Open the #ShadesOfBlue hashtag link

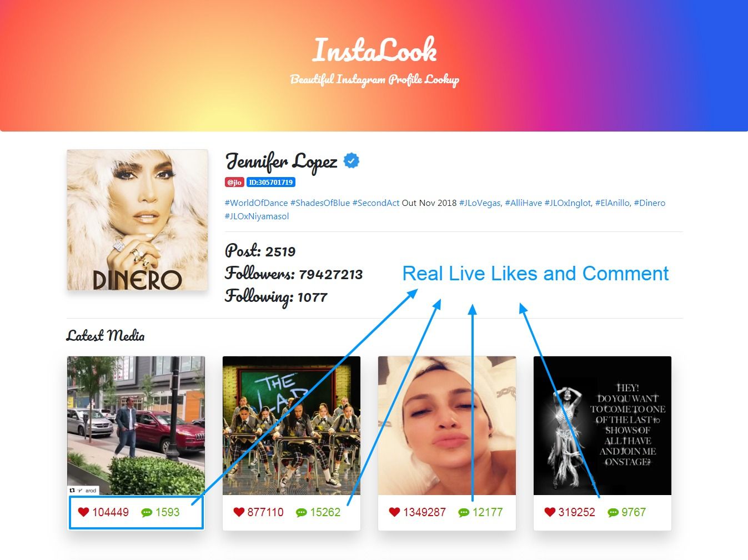(320, 203)
